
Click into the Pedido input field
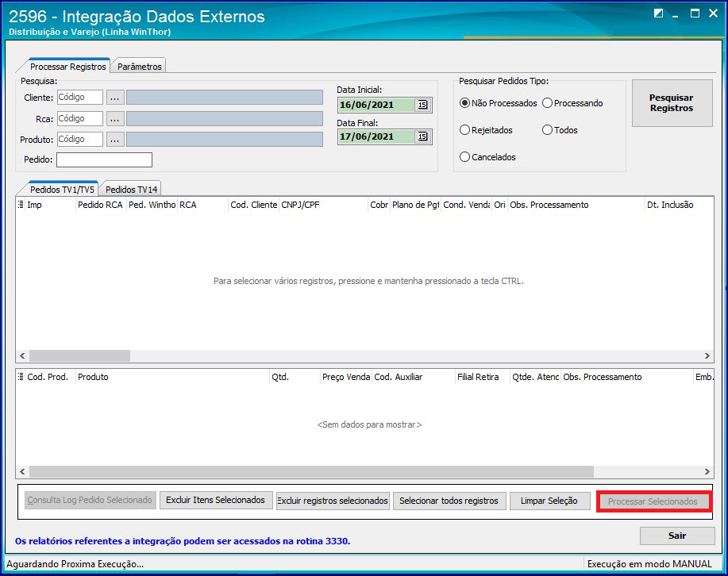point(105,159)
